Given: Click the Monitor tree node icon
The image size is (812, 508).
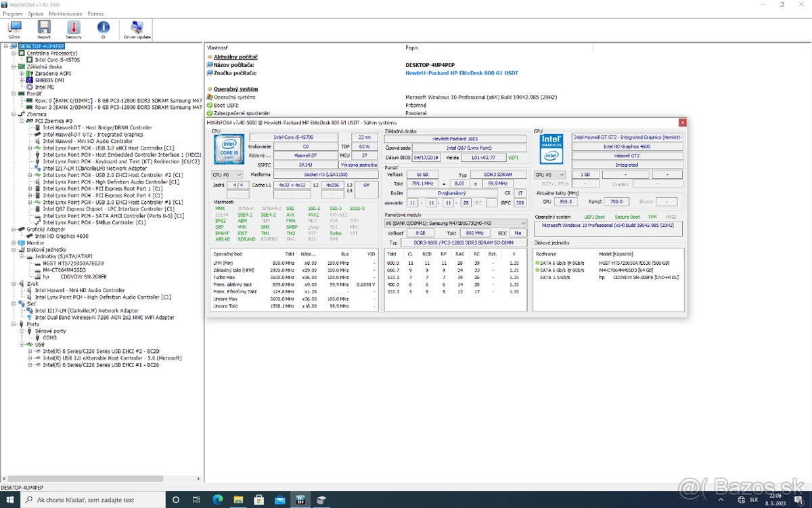Looking at the screenshot, I should (21, 242).
